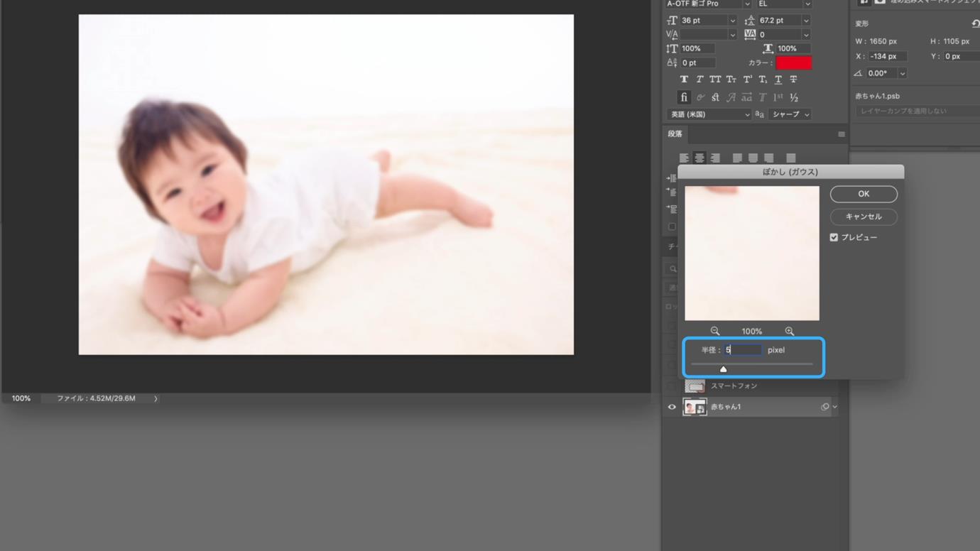The image size is (980, 551).
Task: Underline the text
Action: click(778, 80)
